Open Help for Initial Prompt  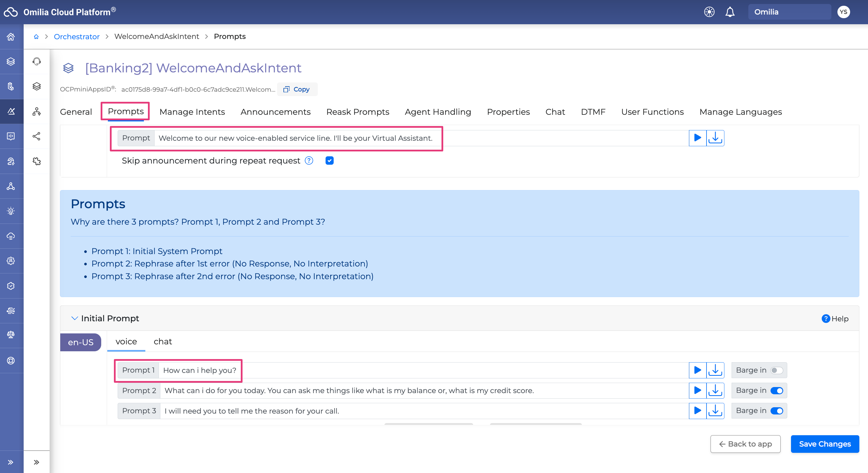coord(835,319)
